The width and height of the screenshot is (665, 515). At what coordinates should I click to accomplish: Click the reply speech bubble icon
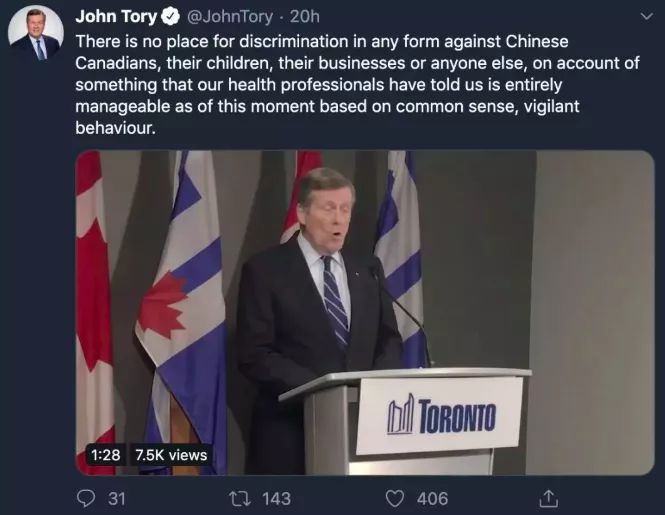click(86, 498)
